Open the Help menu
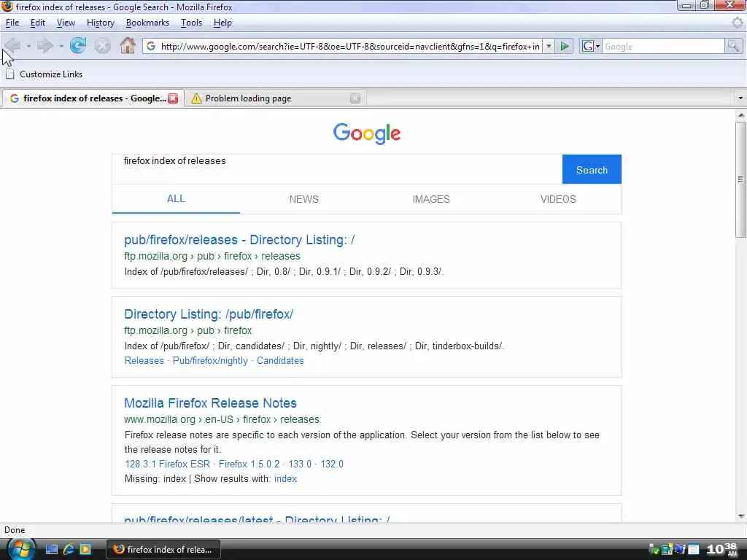This screenshot has width=747, height=560. click(222, 23)
